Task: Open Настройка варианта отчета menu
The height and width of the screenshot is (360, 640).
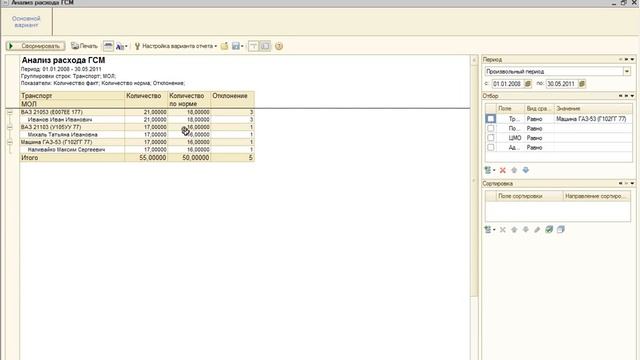Action: click(x=176, y=46)
